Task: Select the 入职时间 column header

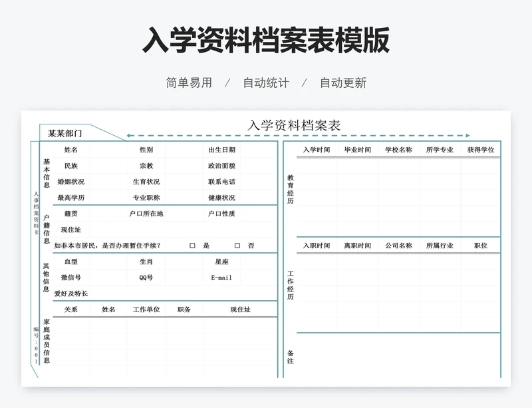Action: tap(317, 246)
